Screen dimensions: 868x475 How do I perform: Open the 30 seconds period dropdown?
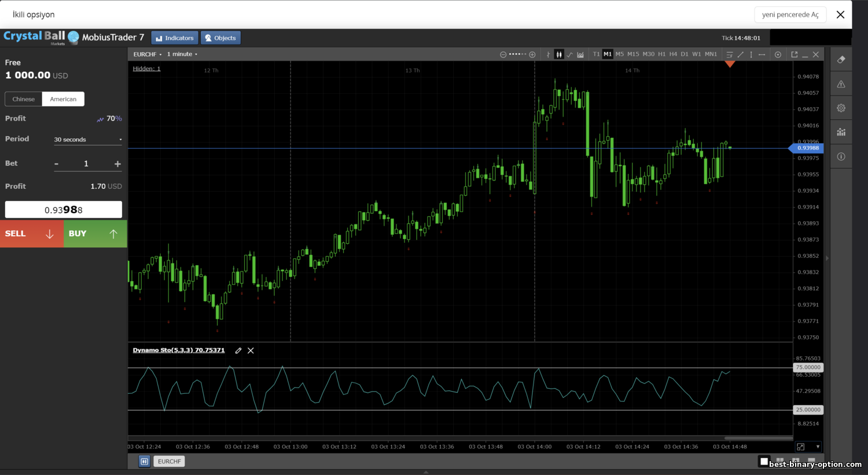click(88, 140)
